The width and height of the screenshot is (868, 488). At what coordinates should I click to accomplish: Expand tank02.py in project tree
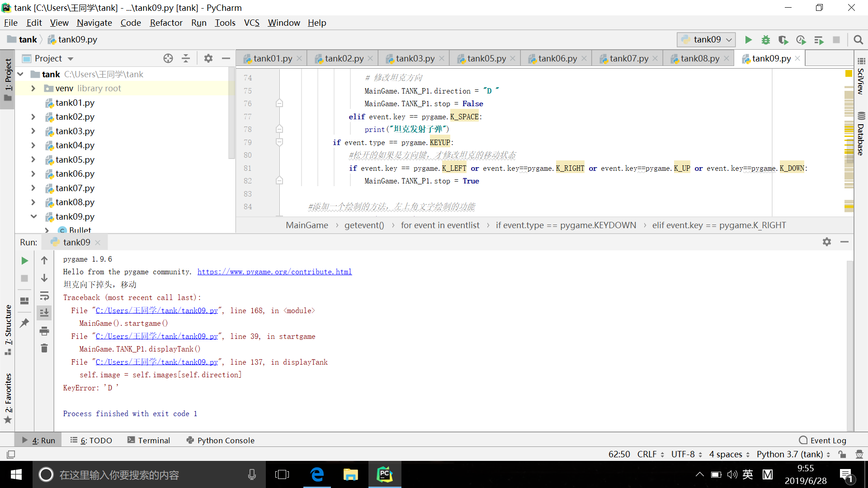33,117
